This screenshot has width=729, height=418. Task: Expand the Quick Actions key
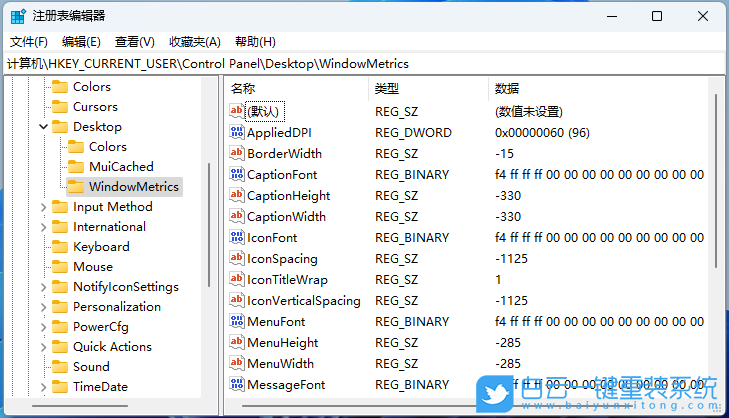[x=43, y=347]
